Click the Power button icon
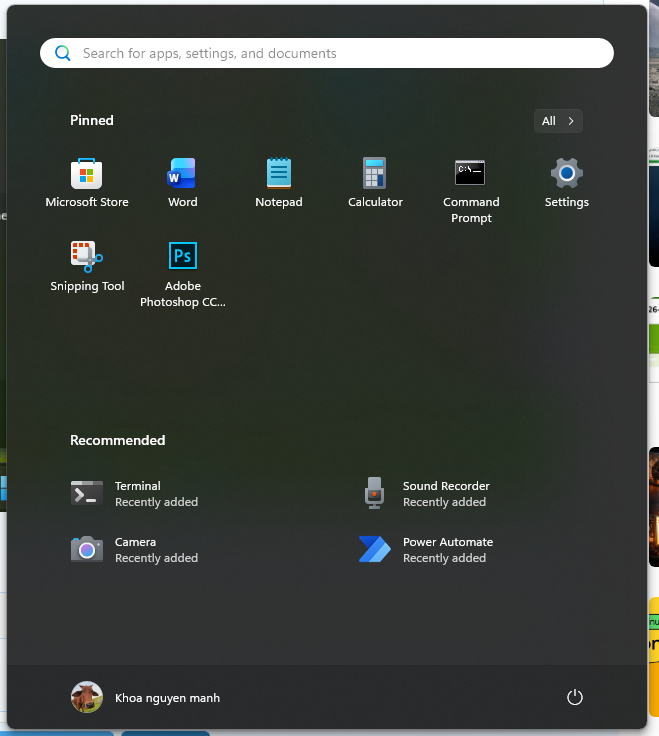The width and height of the screenshot is (659, 736). [575, 698]
